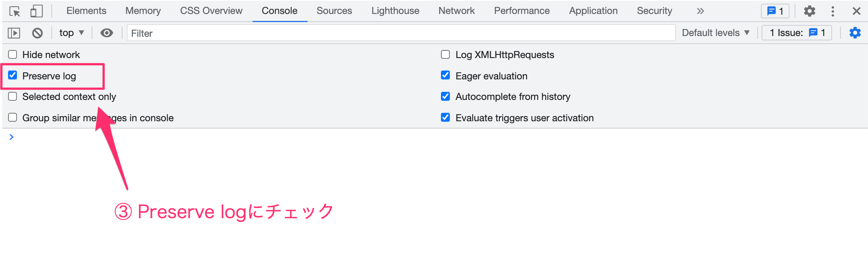Uncheck Evaluate triggers user activation

(445, 117)
